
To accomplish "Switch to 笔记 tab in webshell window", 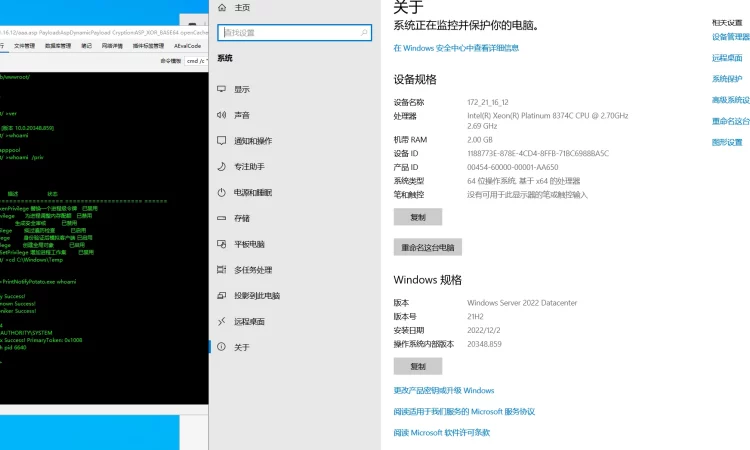I will pos(87,46).
